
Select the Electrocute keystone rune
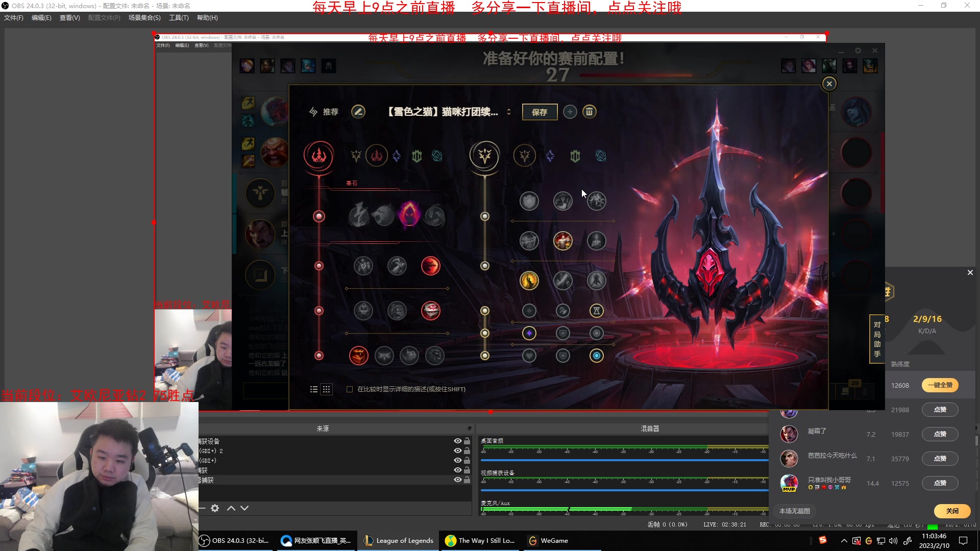point(359,216)
